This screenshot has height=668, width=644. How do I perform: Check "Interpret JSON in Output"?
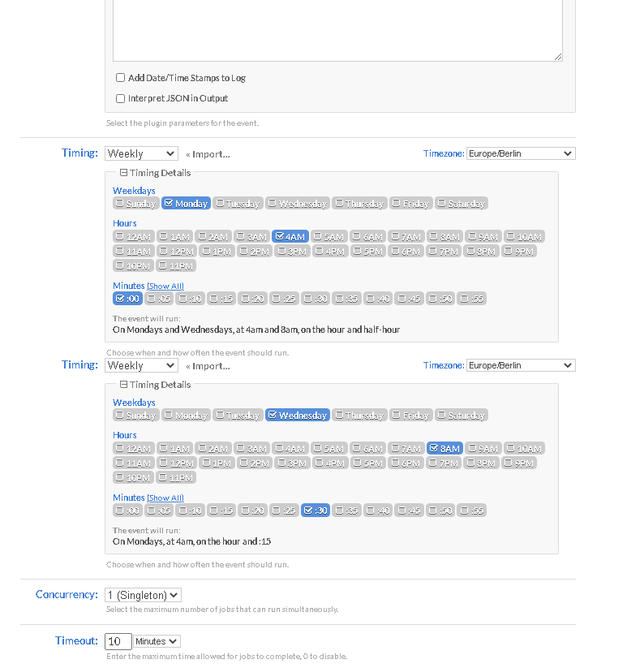point(120,97)
